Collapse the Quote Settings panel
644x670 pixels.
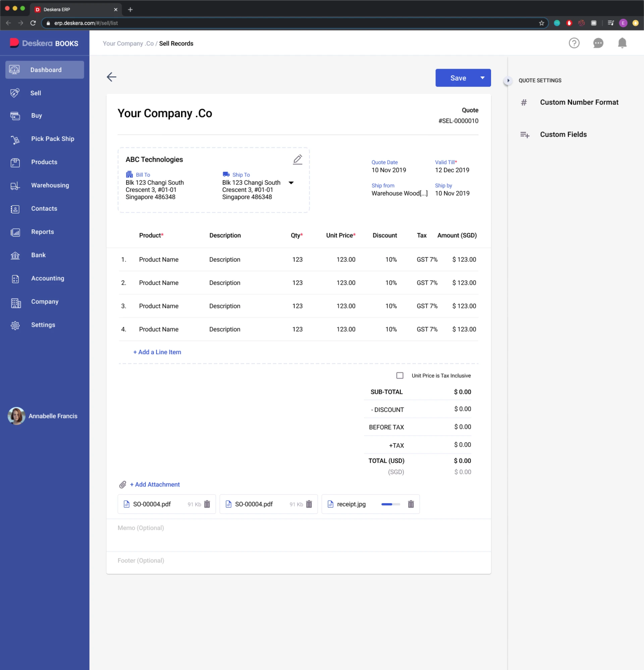[x=508, y=81]
